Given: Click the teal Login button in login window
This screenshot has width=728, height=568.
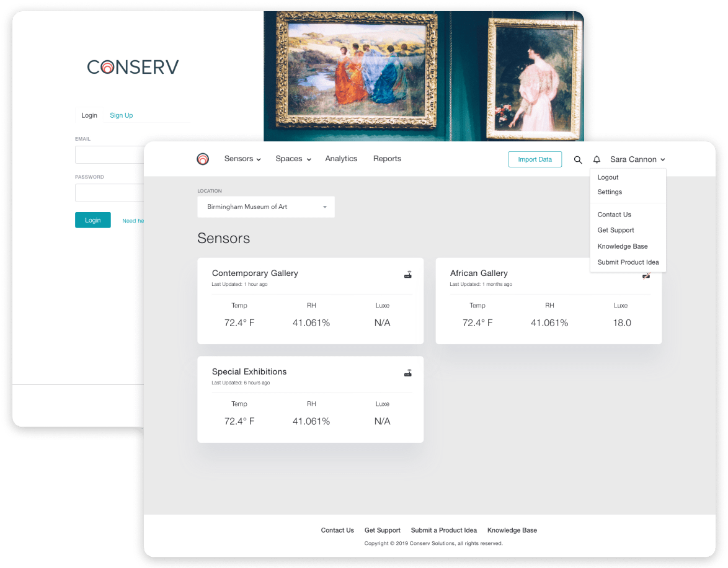Looking at the screenshot, I should (93, 220).
